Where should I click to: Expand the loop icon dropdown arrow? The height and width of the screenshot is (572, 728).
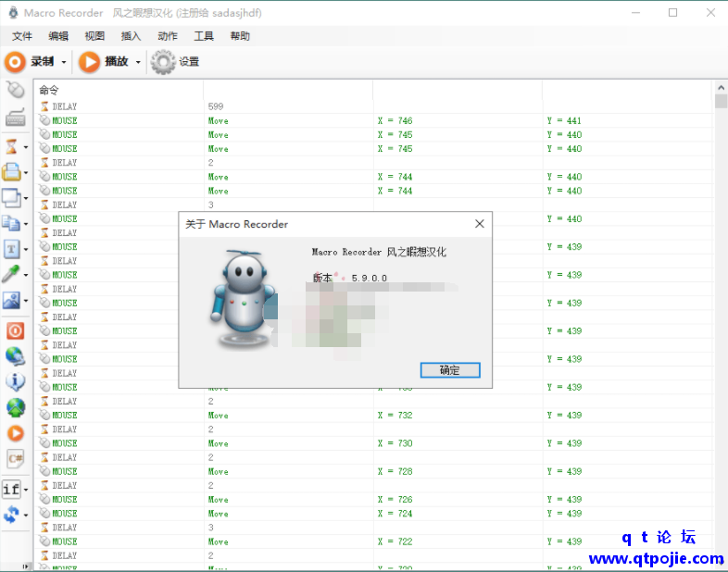[x=26, y=515]
